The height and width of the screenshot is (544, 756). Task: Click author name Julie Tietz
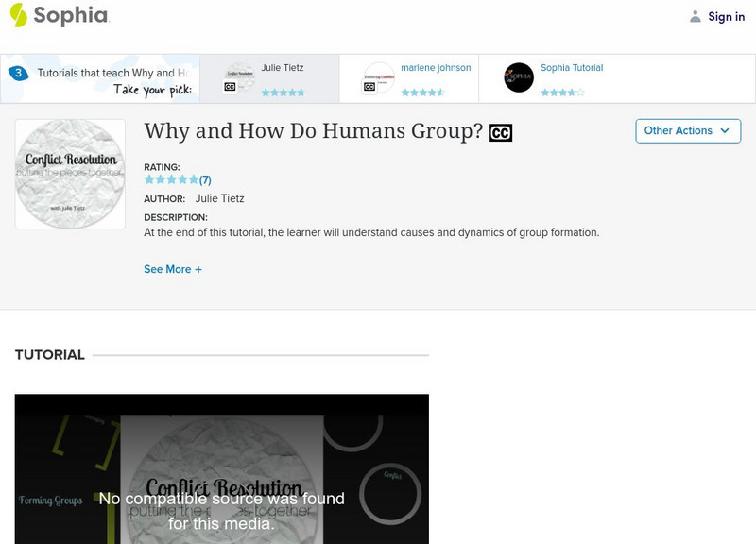[219, 198]
